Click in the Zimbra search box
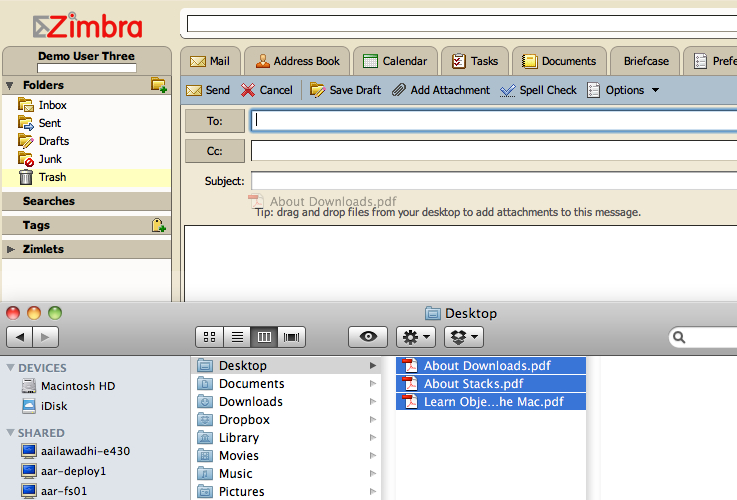The image size is (737, 500). [462, 23]
